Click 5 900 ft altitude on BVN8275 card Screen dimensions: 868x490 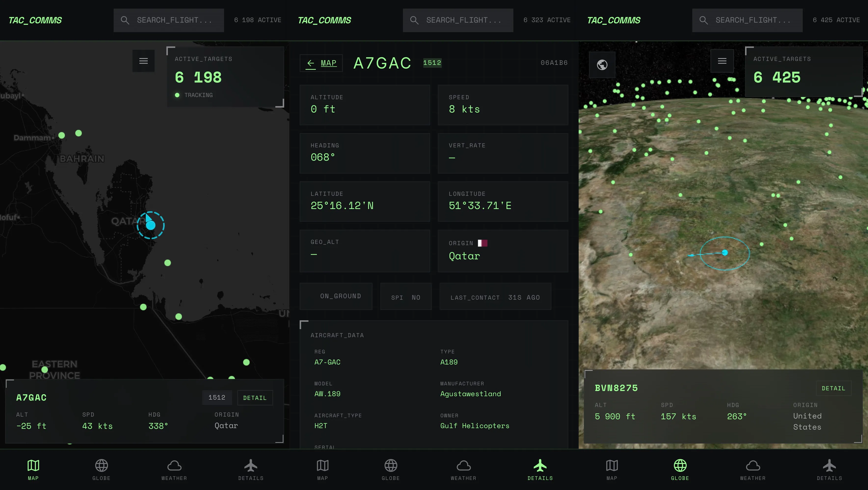(615, 417)
